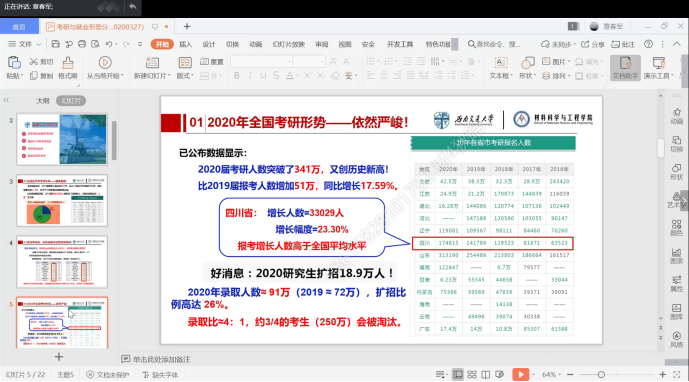Click the format painter 格式刷 icon

coord(68,68)
